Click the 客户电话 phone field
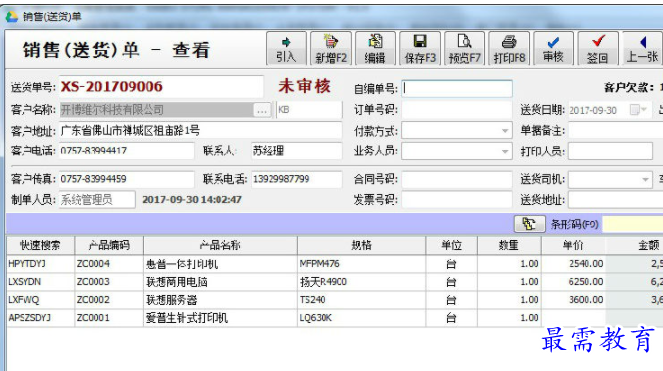This screenshot has width=663, height=371. tap(126, 151)
